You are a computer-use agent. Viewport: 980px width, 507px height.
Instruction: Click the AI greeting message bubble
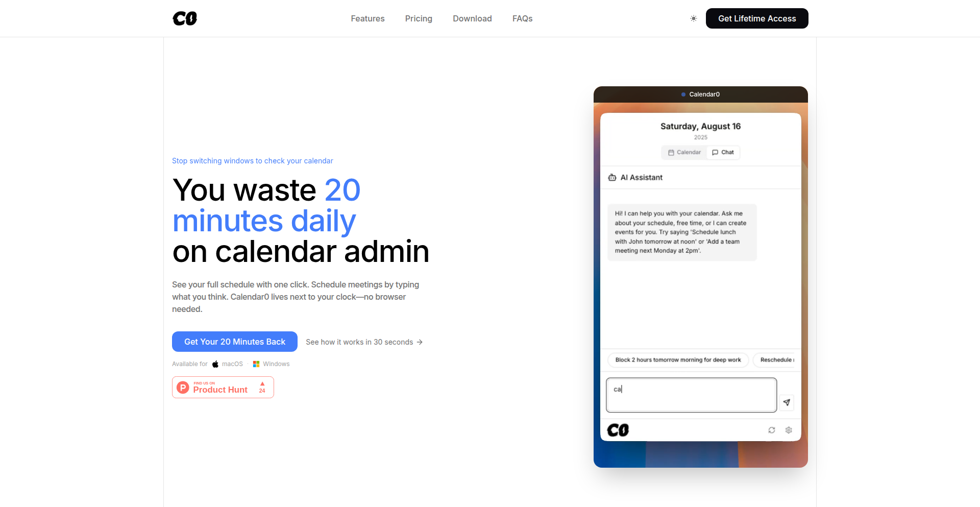point(682,232)
